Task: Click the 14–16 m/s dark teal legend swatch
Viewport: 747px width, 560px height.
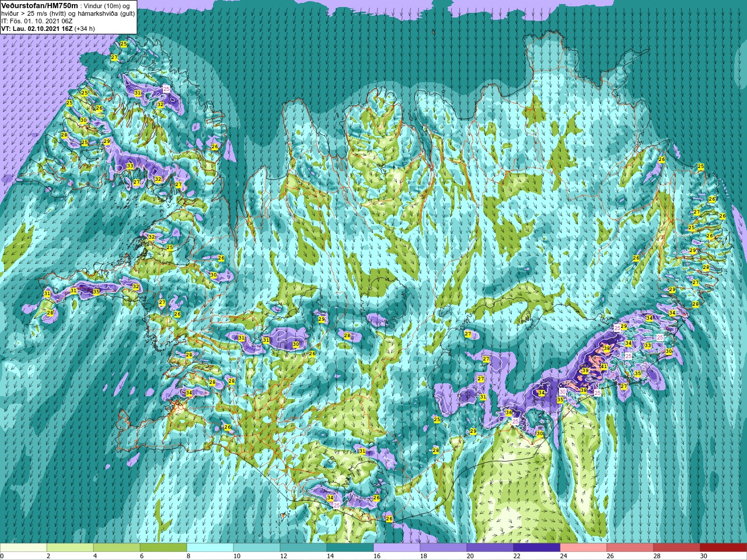Action: 350,548
